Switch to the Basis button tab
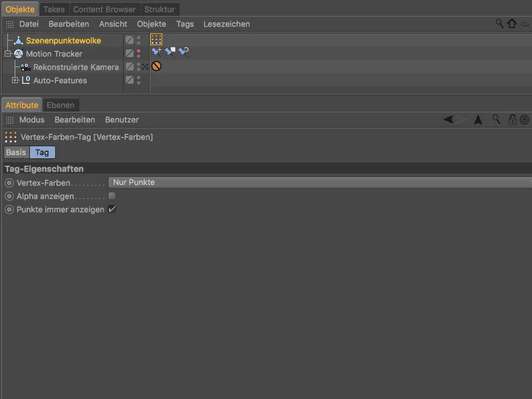The width and height of the screenshot is (532, 399). pos(16,152)
